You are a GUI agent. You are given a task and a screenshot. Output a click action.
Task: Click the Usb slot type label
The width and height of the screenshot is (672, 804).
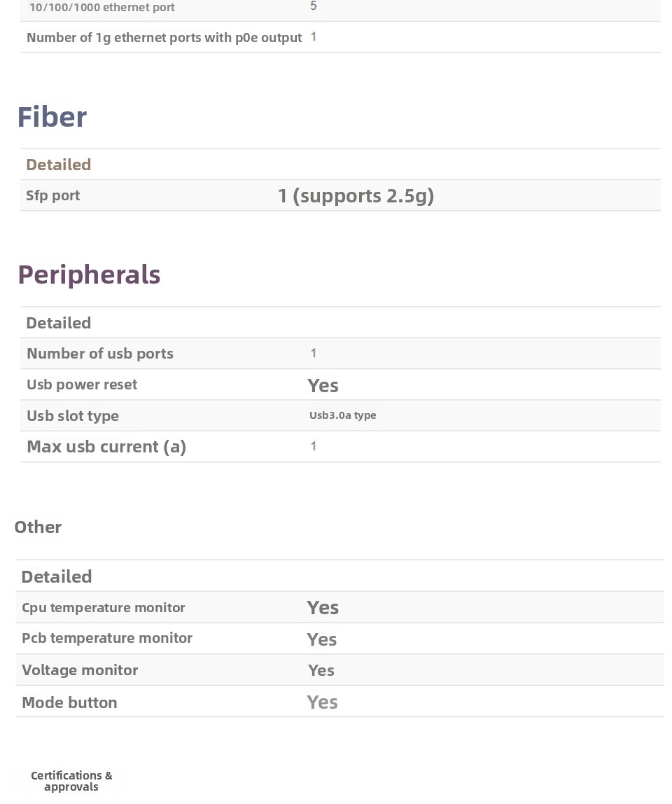tap(73, 416)
